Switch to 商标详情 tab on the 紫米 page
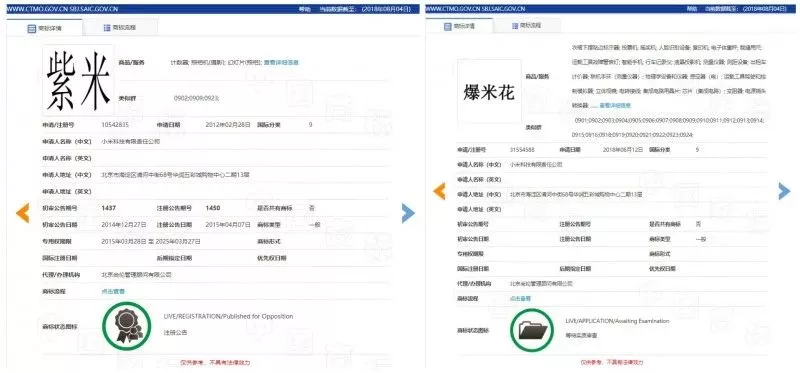The image size is (800, 373). pos(44,29)
